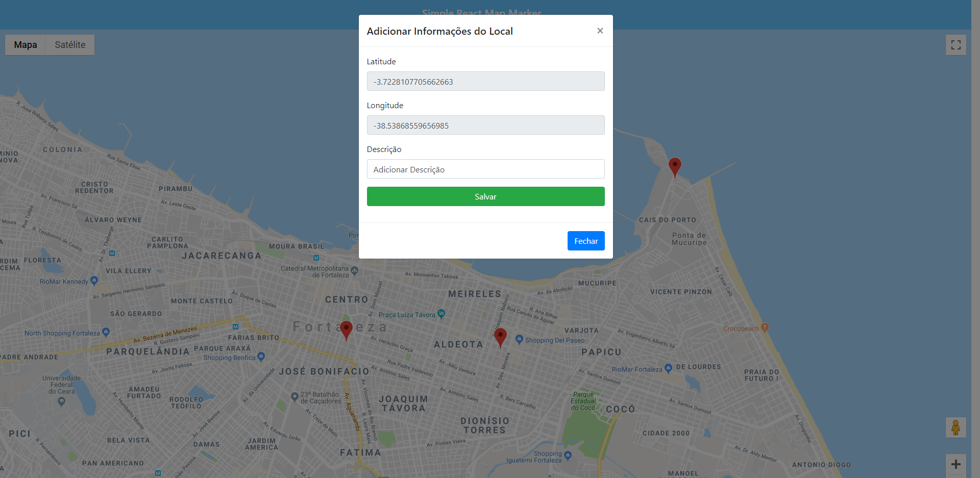
Task: Click the CAIS DO PORTO label
Action: click(x=667, y=220)
